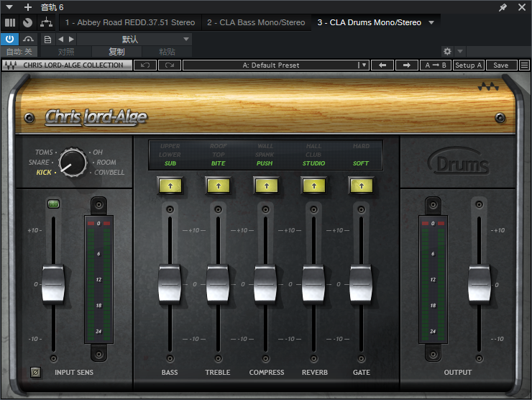Open the 默认 preset dropdown
This screenshot has width=532, height=400.
[x=134, y=40]
